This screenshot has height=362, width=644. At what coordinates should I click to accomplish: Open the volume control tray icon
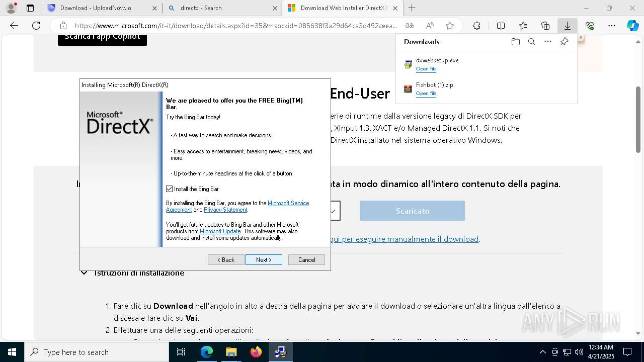click(579, 352)
